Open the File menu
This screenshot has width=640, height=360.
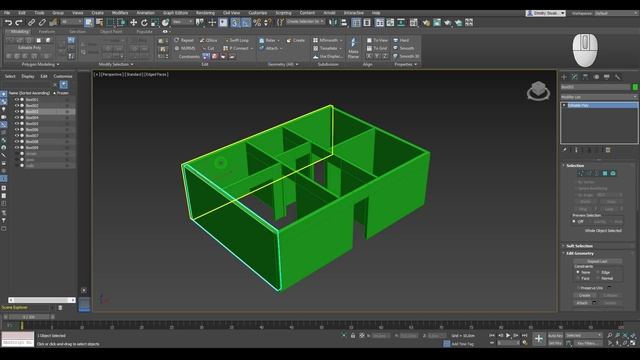pos(7,13)
